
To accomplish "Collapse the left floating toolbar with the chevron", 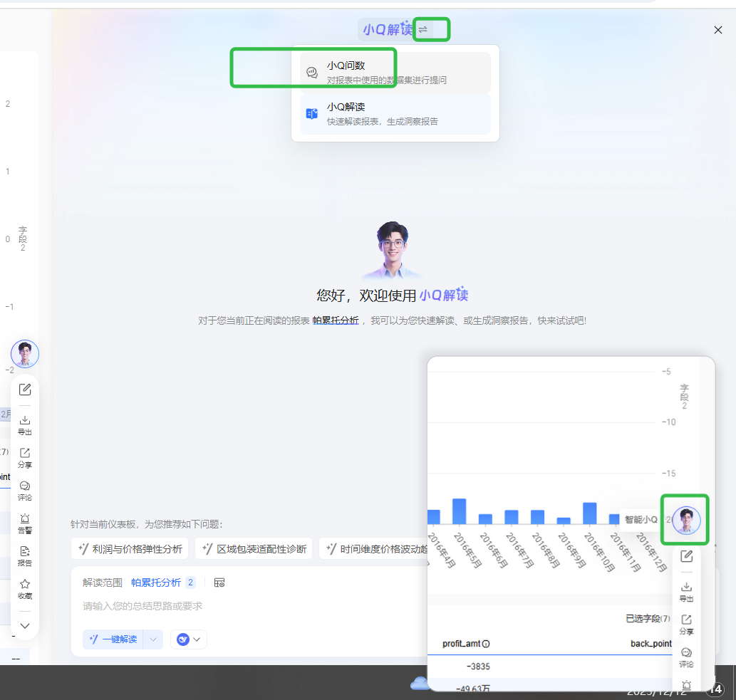I will coord(25,626).
